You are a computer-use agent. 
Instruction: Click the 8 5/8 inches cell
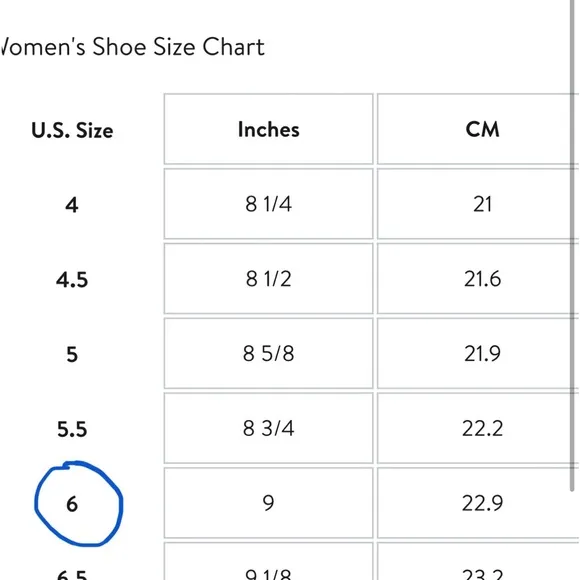(269, 353)
